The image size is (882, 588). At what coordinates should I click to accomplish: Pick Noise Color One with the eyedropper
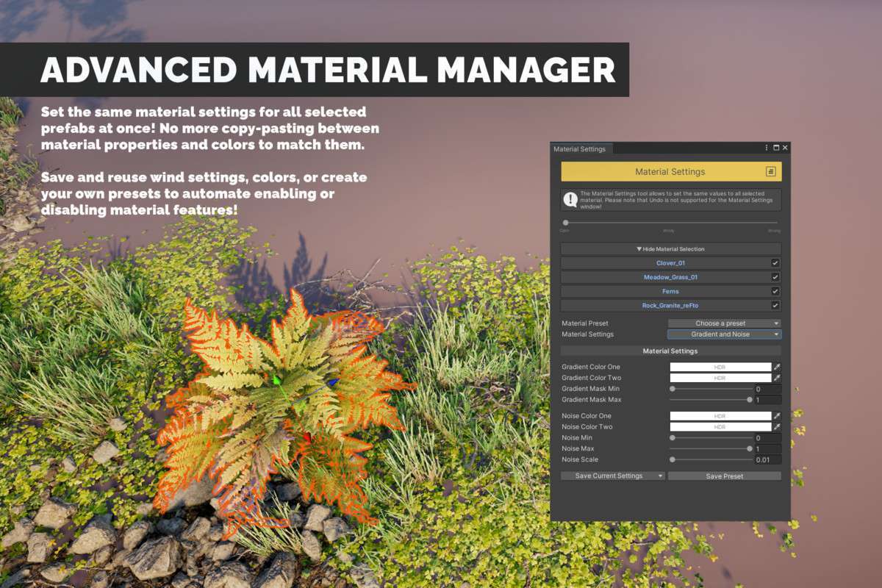[x=777, y=416]
